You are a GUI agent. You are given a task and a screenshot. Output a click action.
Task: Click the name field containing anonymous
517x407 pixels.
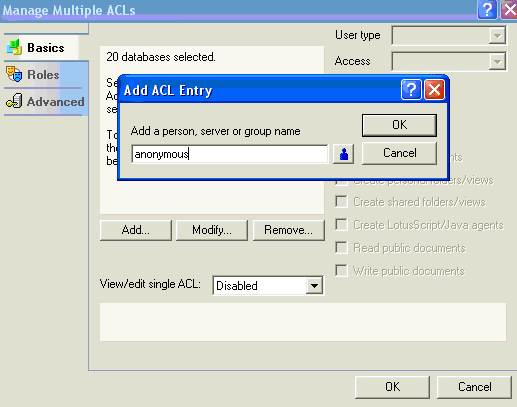click(230, 154)
